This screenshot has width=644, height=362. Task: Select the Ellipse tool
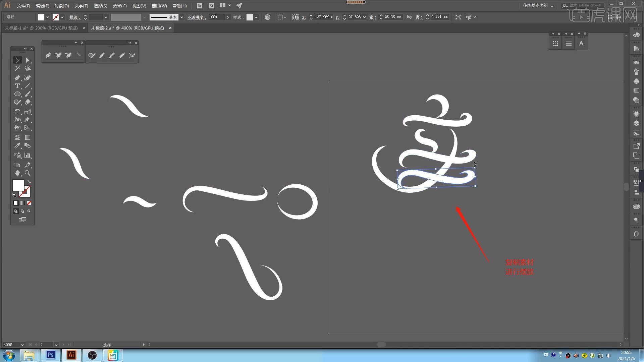click(x=17, y=94)
